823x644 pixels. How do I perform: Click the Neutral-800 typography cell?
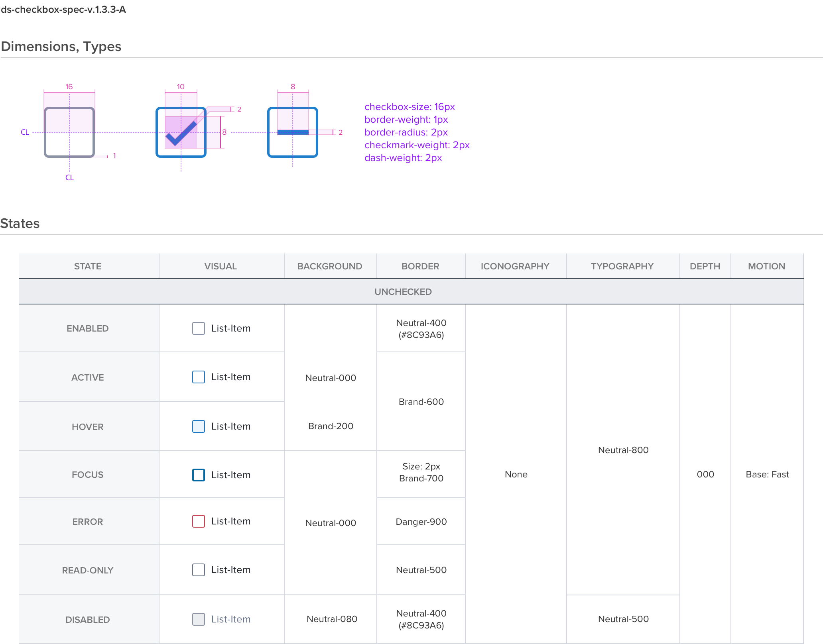623,450
